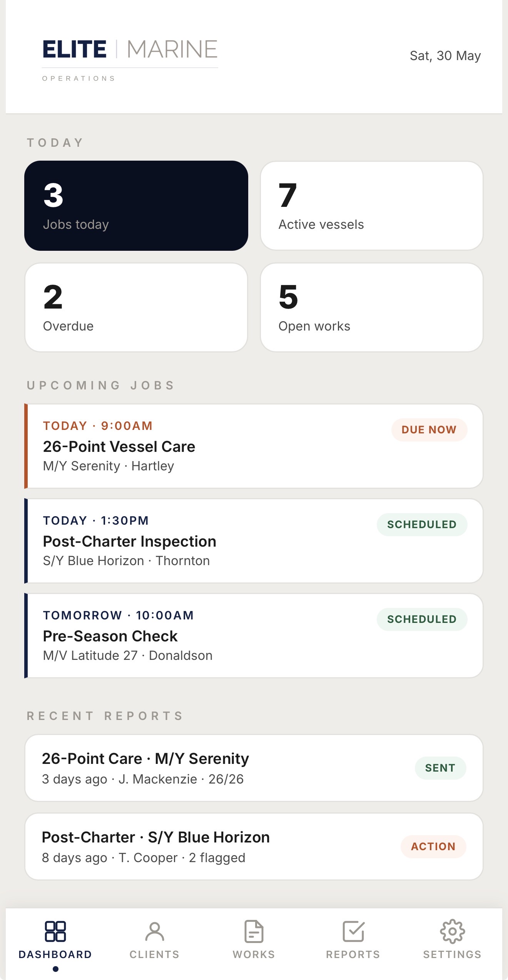This screenshot has height=980, width=508.
Task: Tap the SENT badge on Serenity report
Action: point(440,768)
